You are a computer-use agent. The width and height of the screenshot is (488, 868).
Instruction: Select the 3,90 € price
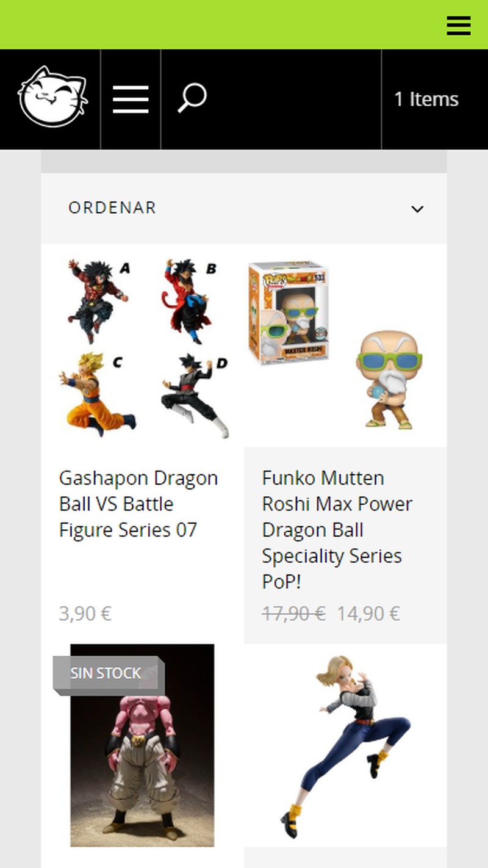click(85, 613)
